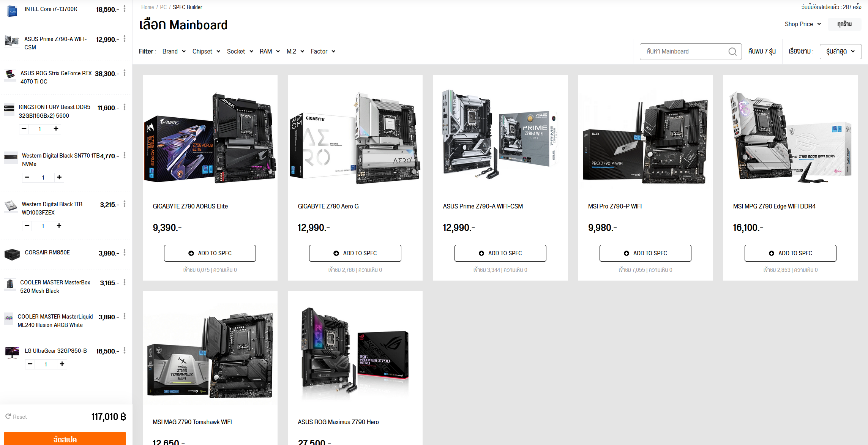This screenshot has width=868, height=445.
Task: Click the MSI MAG Z790 Tomahawk WIFI title
Action: coord(192,422)
